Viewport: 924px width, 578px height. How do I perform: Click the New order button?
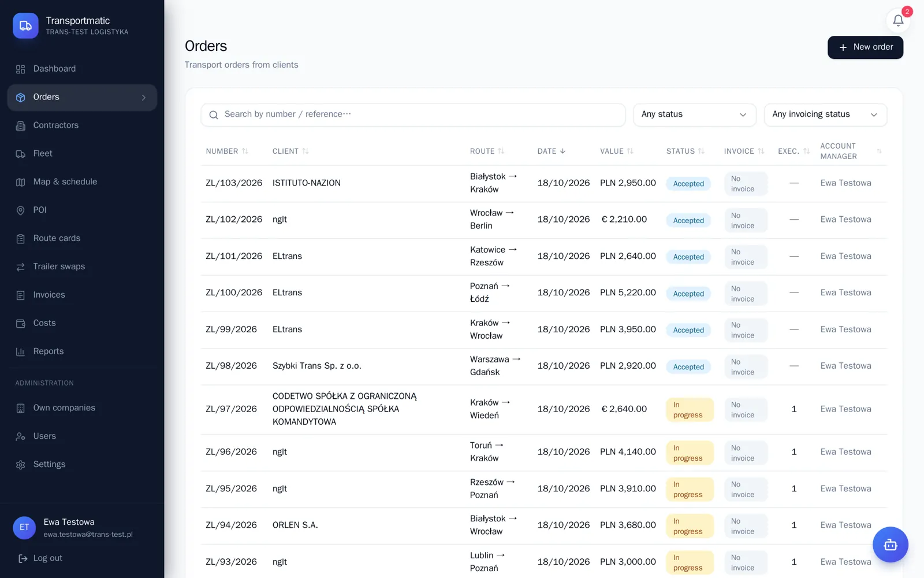(865, 47)
